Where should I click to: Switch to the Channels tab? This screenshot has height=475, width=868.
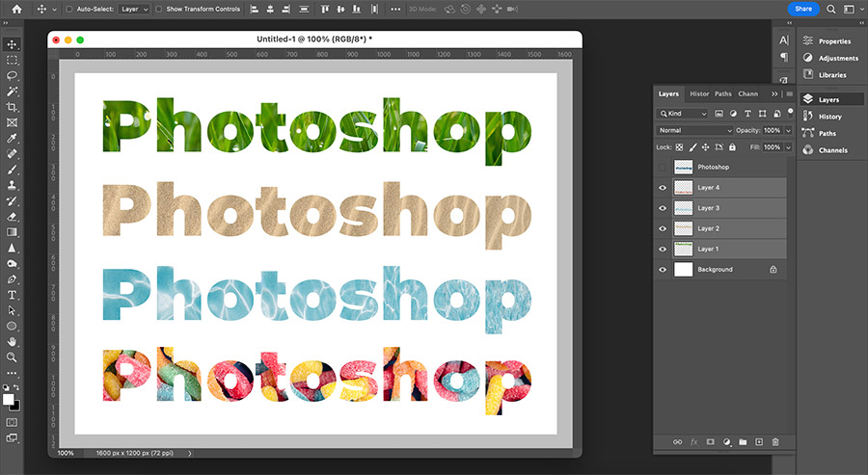coord(747,94)
